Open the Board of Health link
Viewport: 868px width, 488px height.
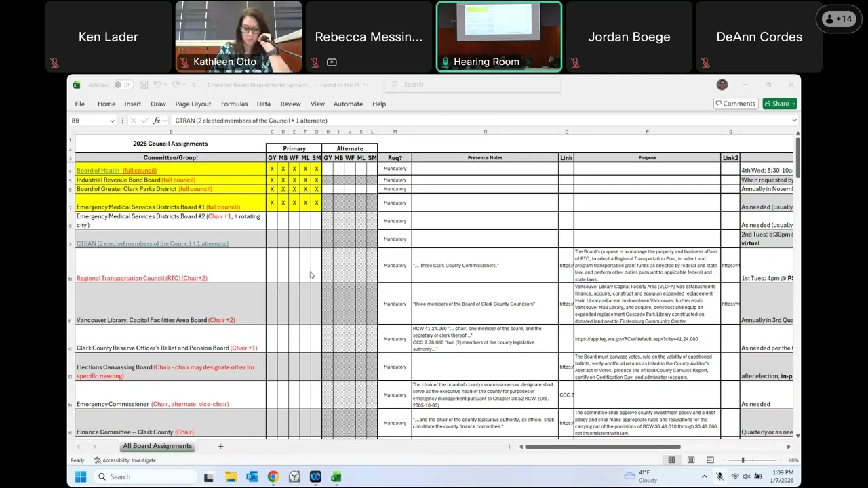[x=117, y=170]
